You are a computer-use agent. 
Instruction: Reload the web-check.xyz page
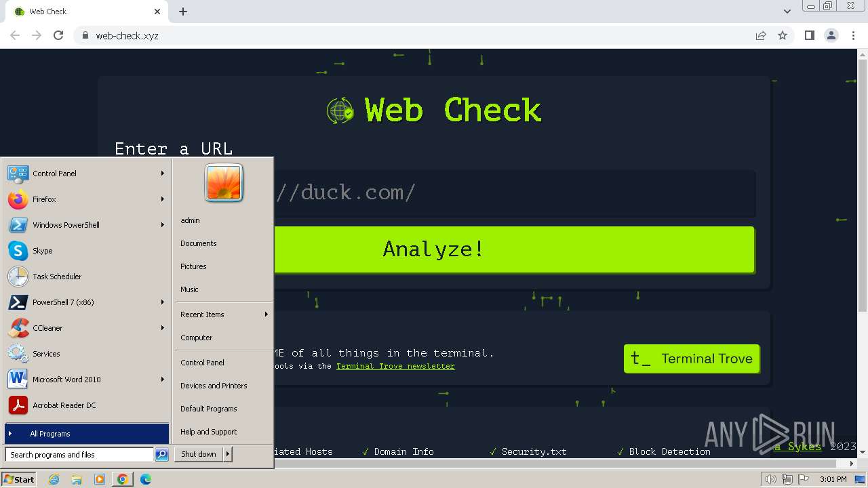(x=58, y=35)
